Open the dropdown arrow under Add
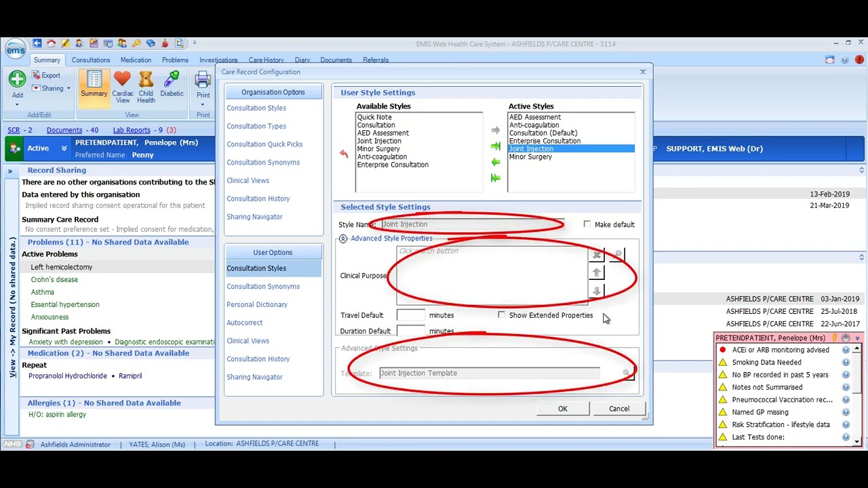Image resolution: width=868 pixels, height=488 pixels. coord(17,104)
